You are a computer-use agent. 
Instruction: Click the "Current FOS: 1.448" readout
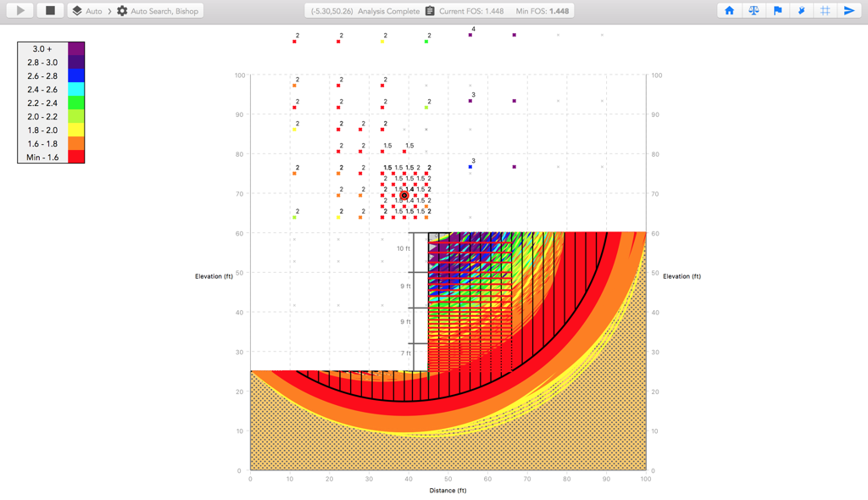click(x=471, y=11)
